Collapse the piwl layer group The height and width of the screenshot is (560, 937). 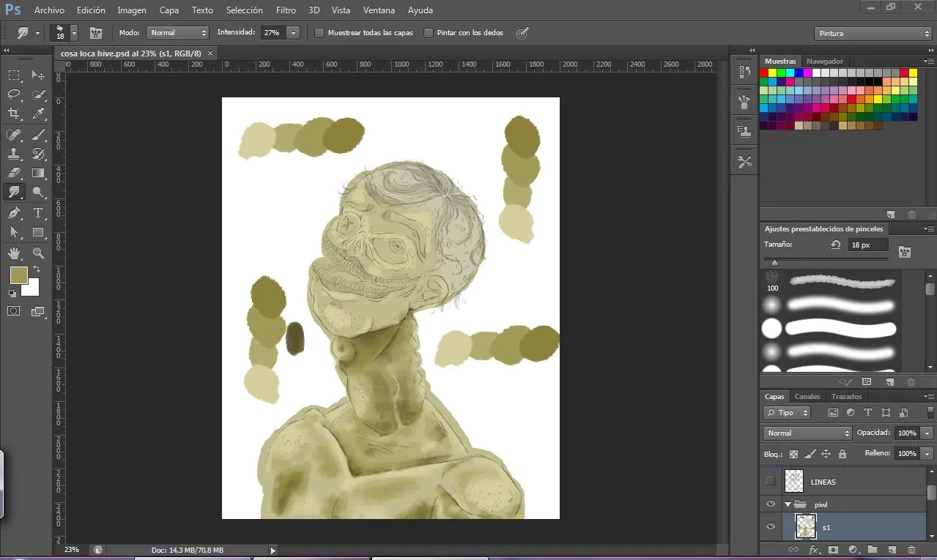click(788, 504)
